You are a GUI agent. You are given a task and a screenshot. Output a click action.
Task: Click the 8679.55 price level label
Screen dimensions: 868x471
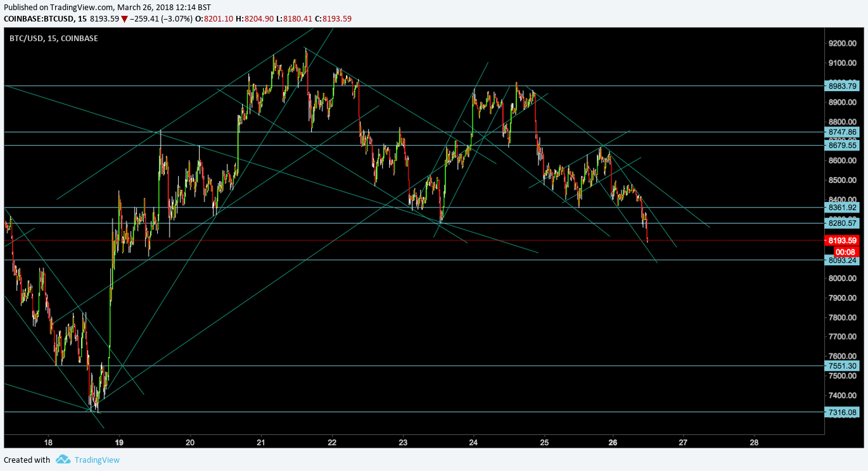point(843,145)
